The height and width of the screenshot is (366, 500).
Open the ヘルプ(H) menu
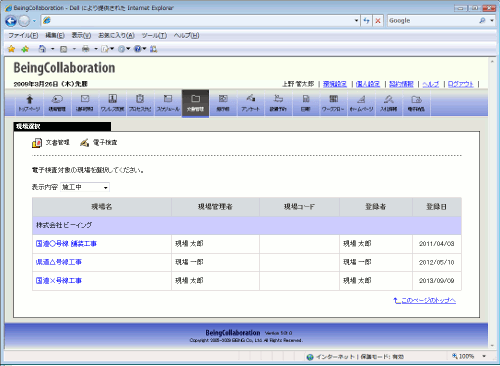[x=186, y=35]
